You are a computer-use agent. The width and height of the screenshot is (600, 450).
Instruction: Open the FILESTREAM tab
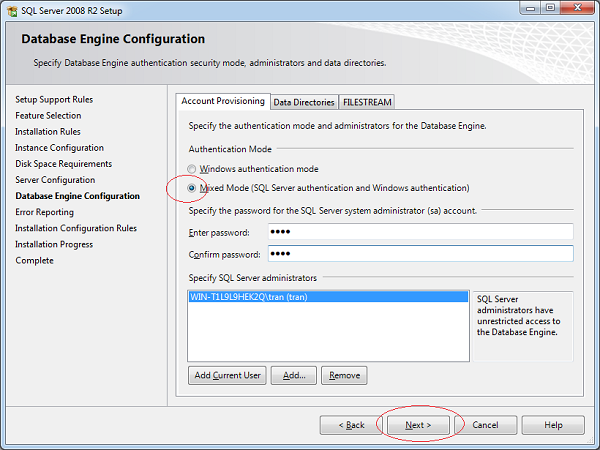pos(367,102)
